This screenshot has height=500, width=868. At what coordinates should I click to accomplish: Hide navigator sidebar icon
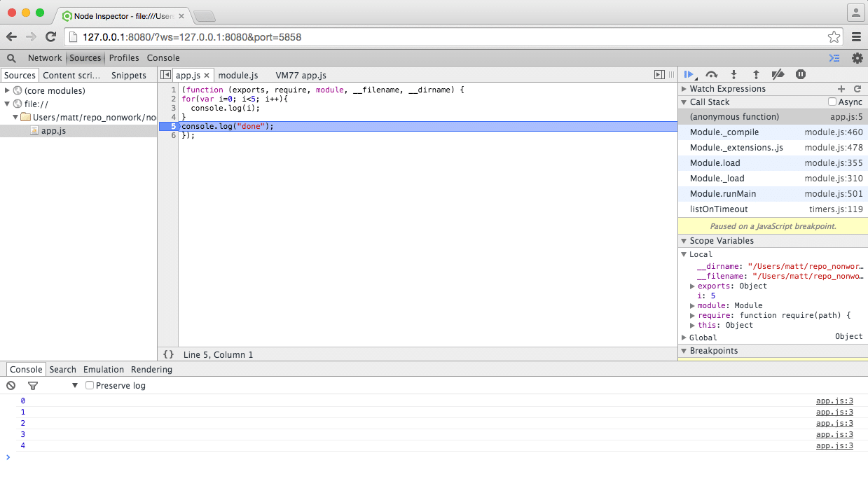click(x=165, y=75)
